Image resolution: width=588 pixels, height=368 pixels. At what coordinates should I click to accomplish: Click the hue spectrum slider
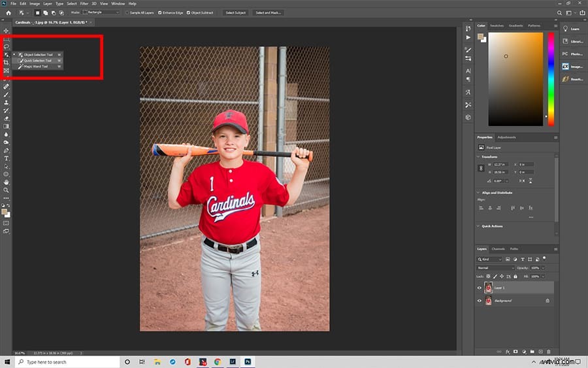pos(551,79)
